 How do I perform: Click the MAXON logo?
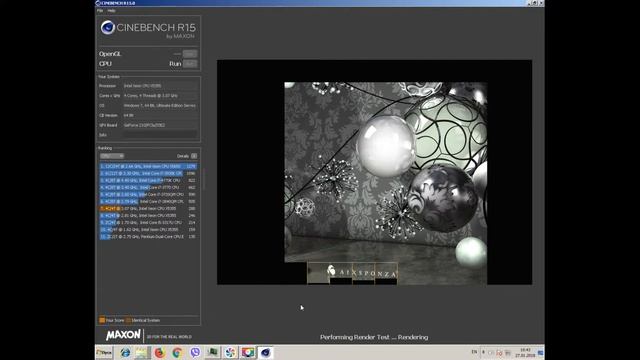point(123,335)
